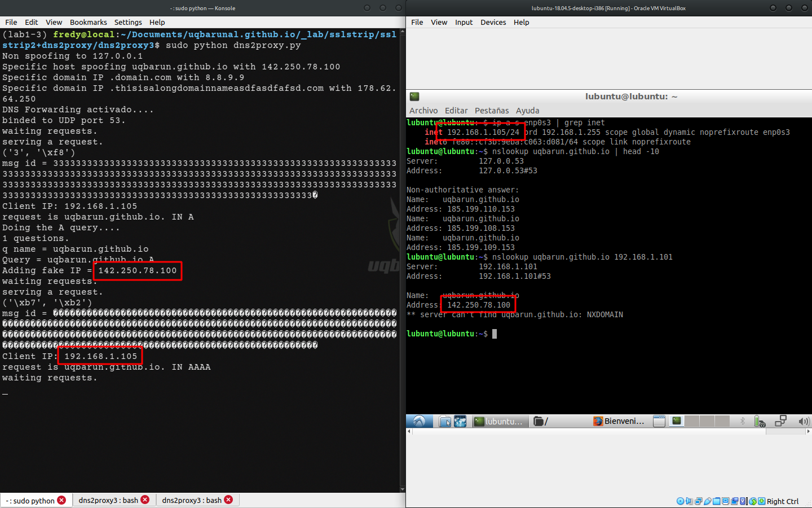
Task: Open Archivo menu in Lubuntu terminal
Action: (x=423, y=111)
